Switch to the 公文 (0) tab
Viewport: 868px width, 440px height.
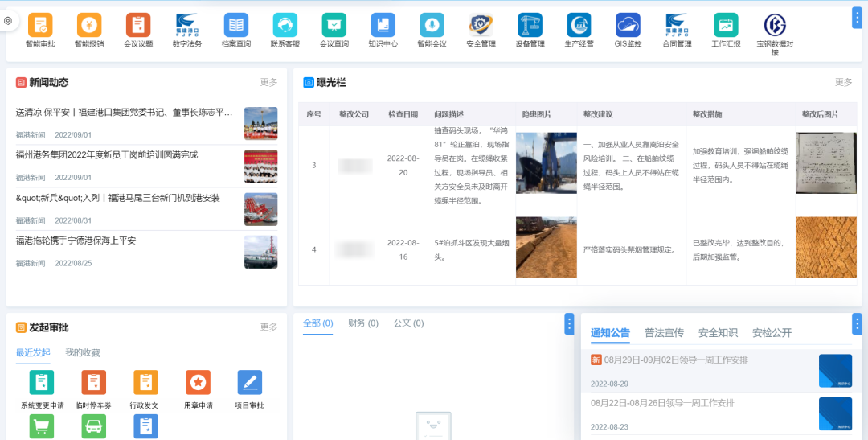tap(408, 323)
